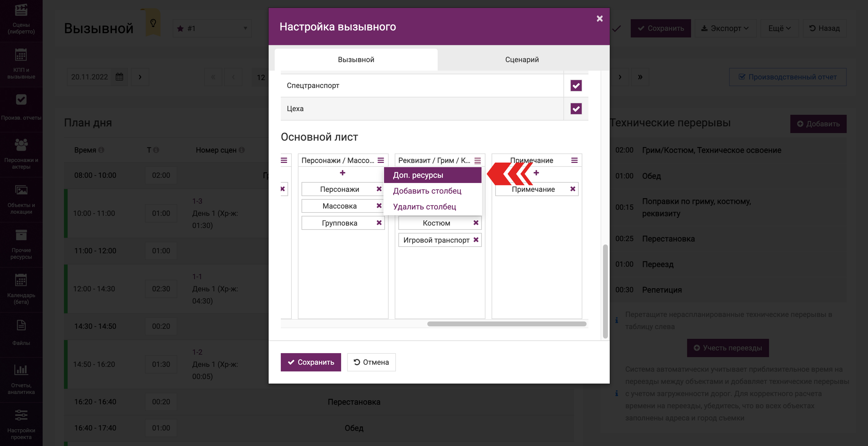Click the dialog vertical scrollbar
Screen dimensions: 868x446
(x=605, y=291)
